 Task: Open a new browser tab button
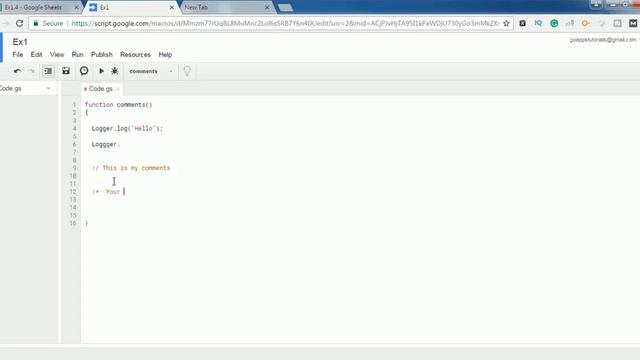[285, 7]
